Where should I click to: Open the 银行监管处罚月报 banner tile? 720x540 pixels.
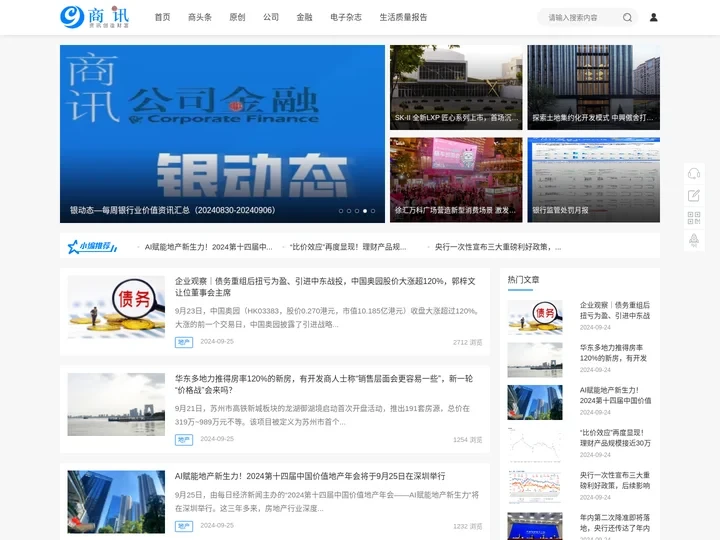click(x=593, y=180)
